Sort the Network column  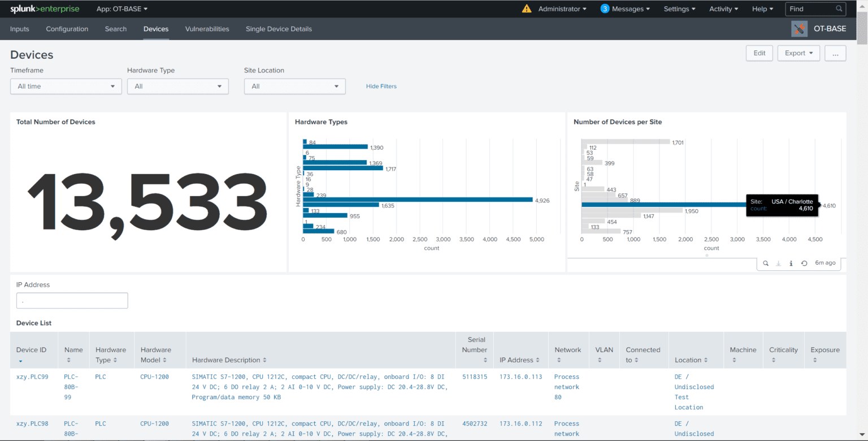(x=559, y=360)
